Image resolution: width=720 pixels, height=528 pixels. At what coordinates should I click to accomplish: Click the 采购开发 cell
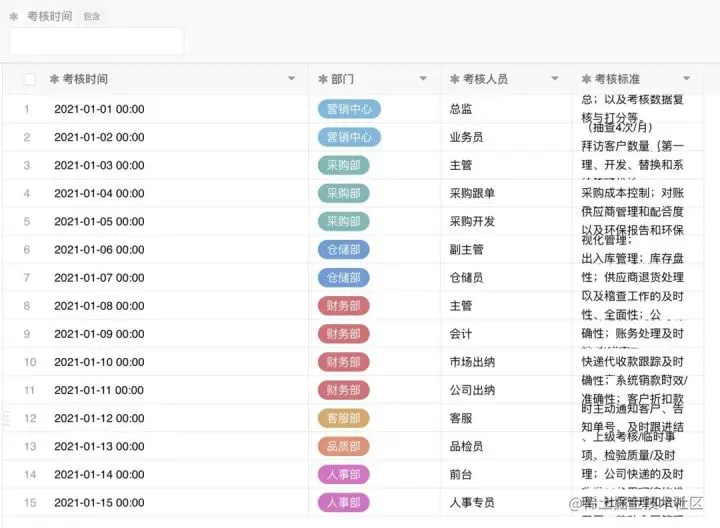pos(472,222)
